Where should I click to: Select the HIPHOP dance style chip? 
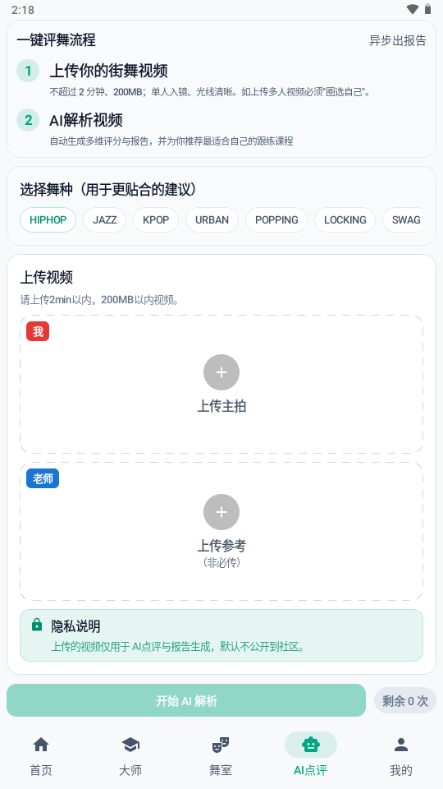(48, 220)
